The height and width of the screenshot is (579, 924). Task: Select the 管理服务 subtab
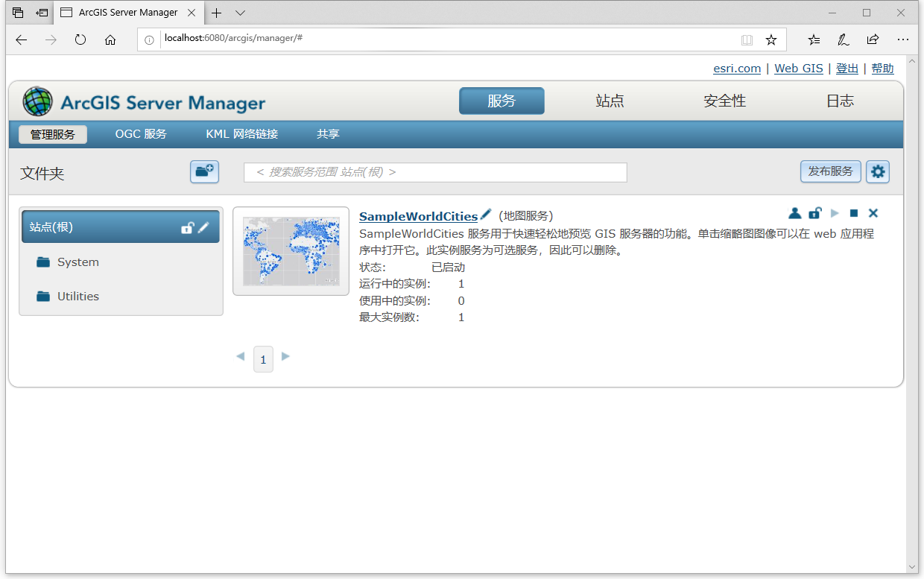click(53, 135)
